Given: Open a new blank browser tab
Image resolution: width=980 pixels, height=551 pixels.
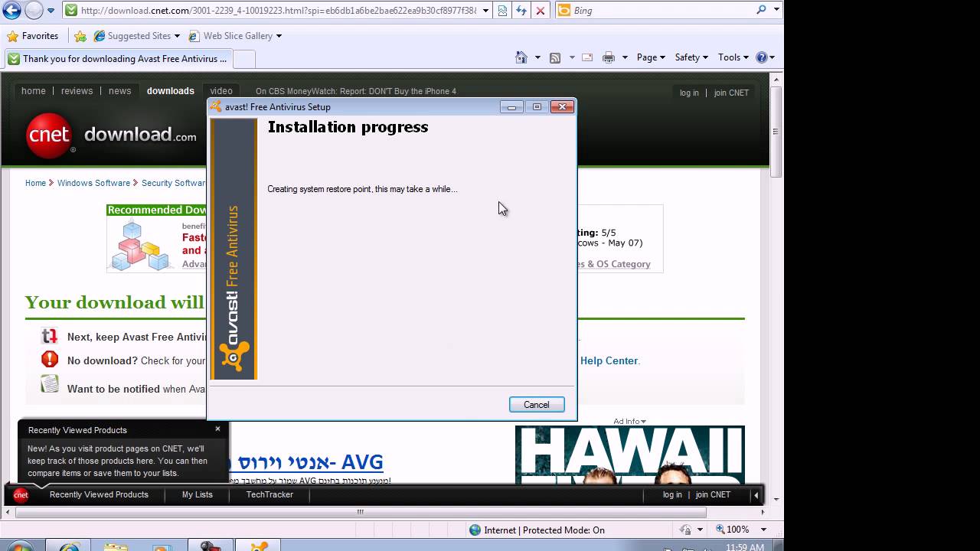Looking at the screenshot, I should click(x=243, y=59).
